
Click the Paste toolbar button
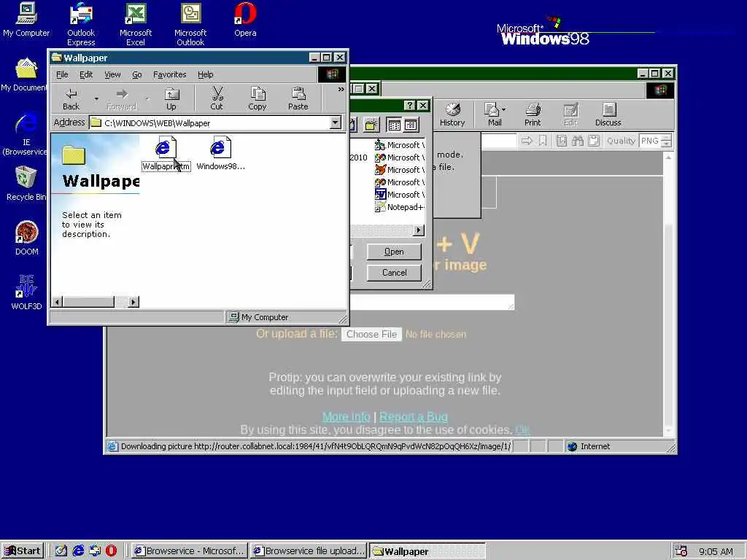[298, 99]
